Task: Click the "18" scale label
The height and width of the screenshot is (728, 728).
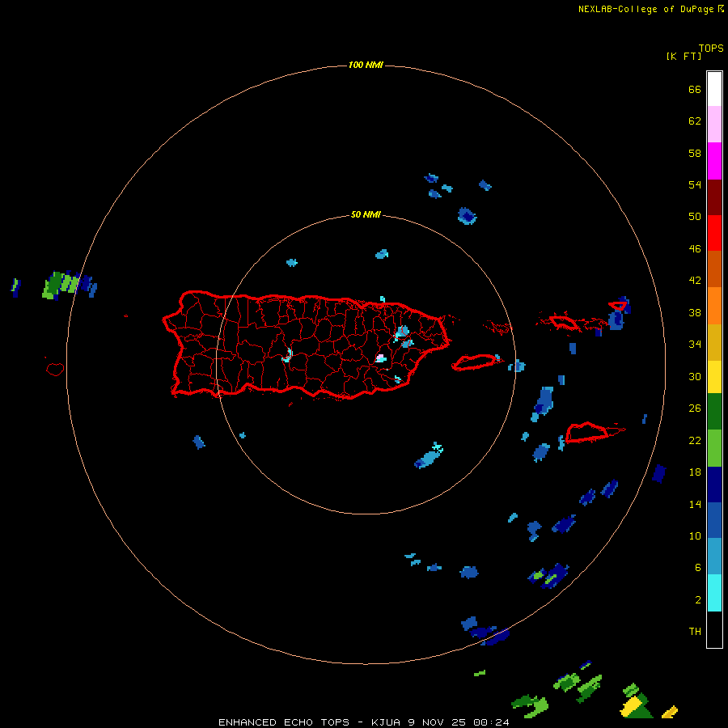Action: tap(695, 472)
